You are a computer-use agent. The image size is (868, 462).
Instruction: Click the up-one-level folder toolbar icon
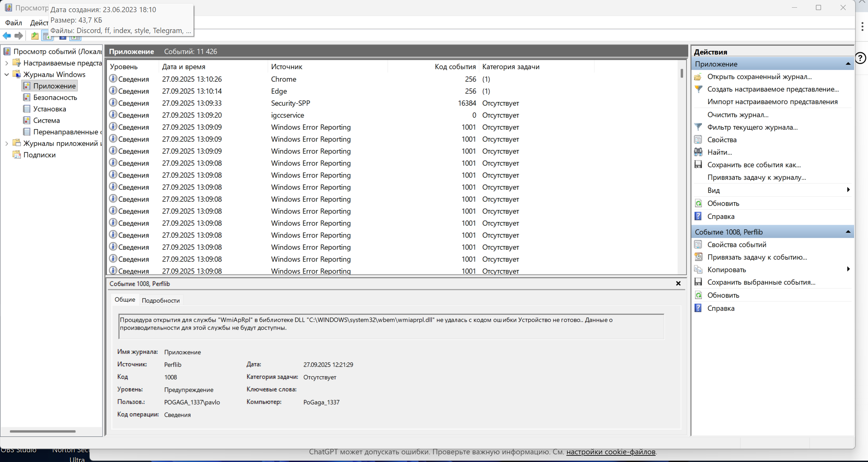(35, 35)
